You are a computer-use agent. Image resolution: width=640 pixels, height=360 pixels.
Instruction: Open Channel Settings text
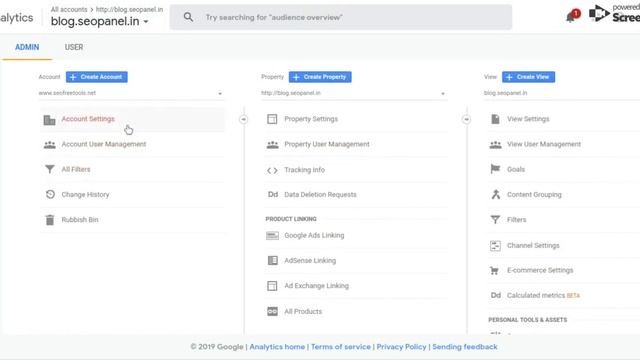pos(533,245)
